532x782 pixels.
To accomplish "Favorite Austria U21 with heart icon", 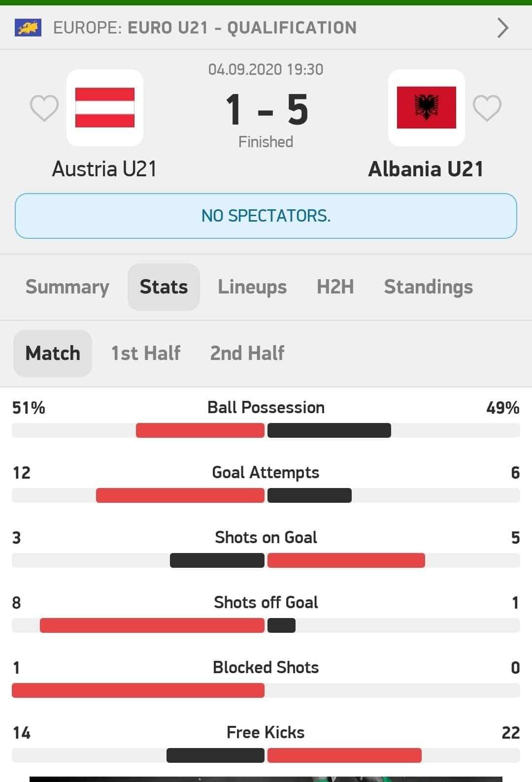I will point(44,108).
